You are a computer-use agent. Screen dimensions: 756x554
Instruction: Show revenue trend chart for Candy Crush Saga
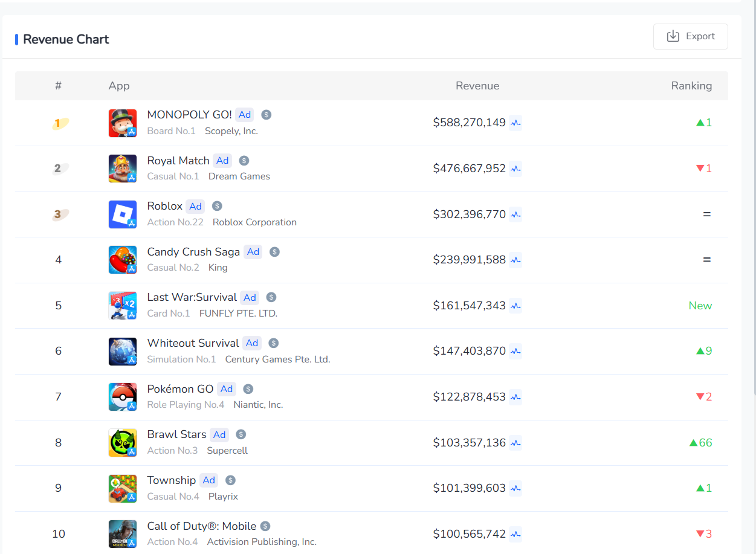click(x=515, y=260)
